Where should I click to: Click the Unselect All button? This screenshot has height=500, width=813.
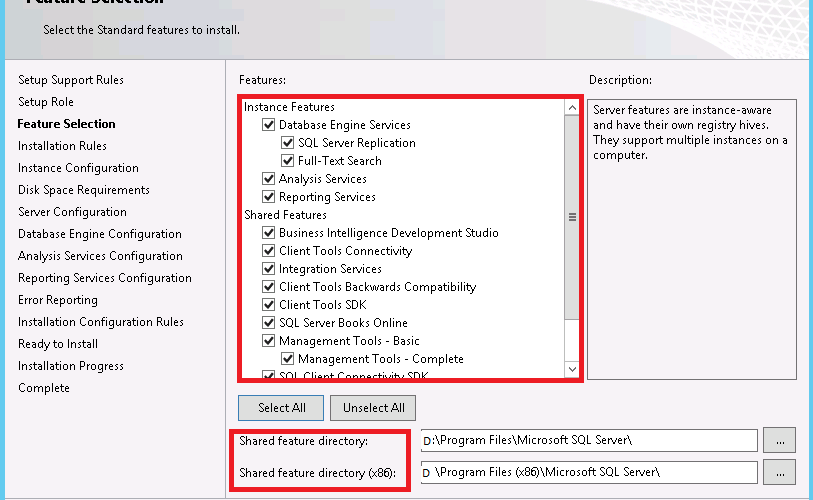(373, 408)
